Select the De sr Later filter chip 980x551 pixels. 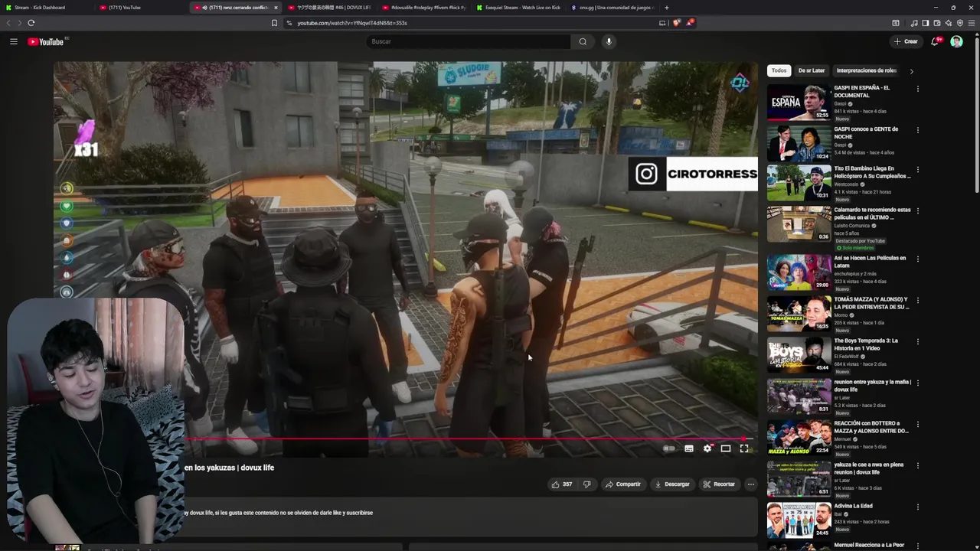812,70
